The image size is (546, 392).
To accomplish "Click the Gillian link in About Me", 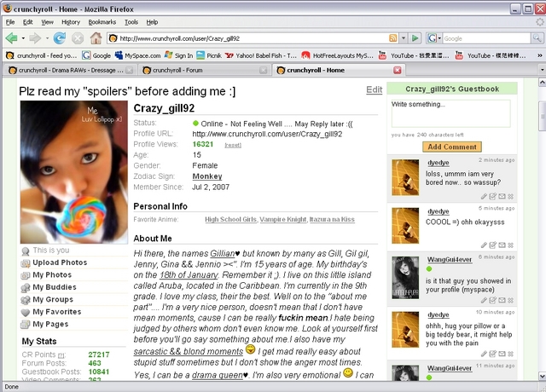I will [x=223, y=254].
